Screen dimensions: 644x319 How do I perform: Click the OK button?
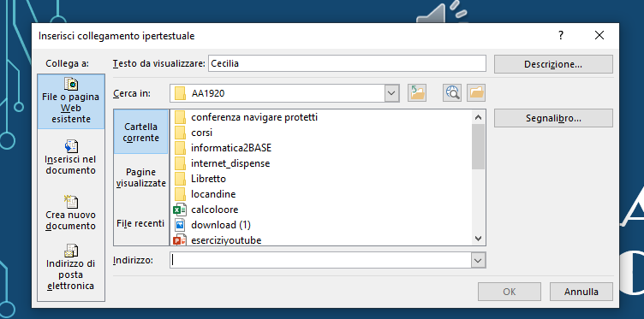510,292
